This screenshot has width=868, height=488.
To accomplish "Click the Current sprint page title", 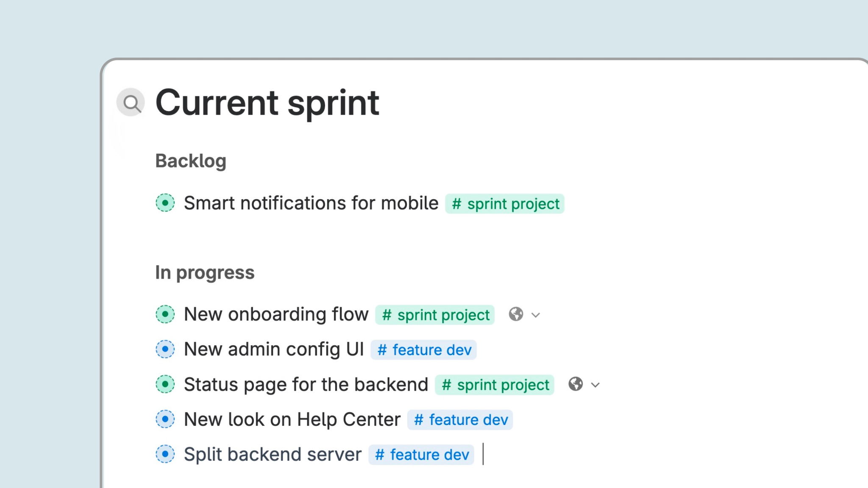I will click(267, 103).
